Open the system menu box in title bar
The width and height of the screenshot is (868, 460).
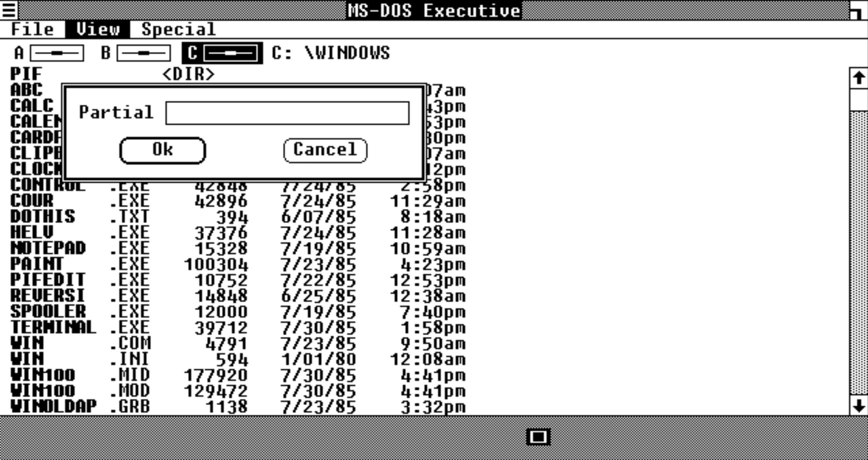(9, 10)
